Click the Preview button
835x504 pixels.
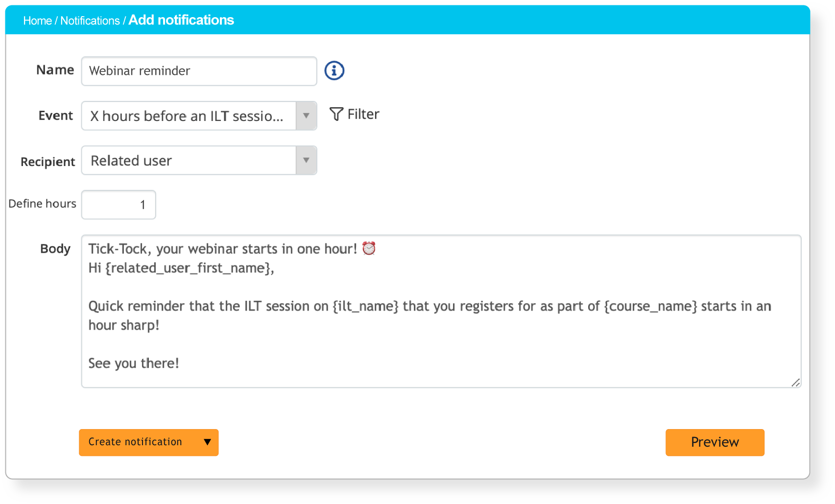714,442
